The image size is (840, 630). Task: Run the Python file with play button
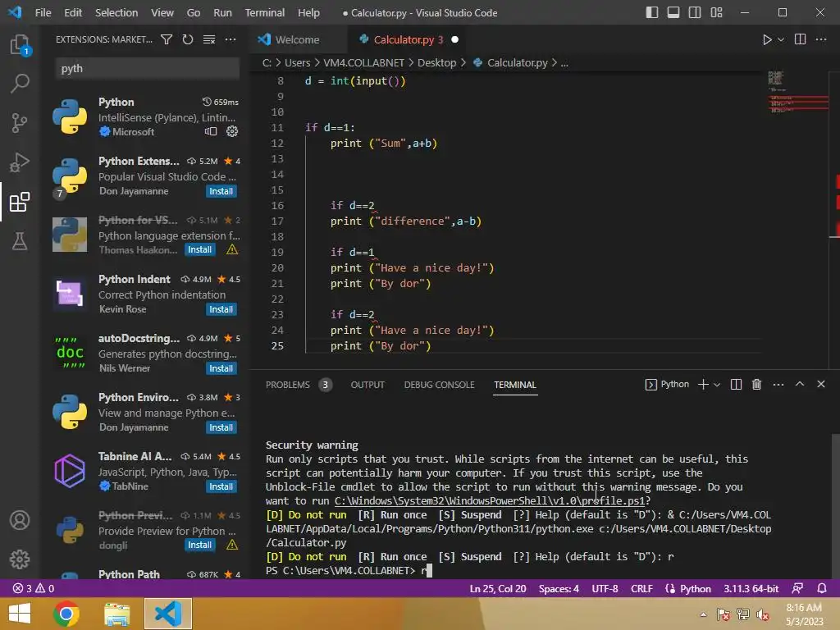click(x=767, y=39)
